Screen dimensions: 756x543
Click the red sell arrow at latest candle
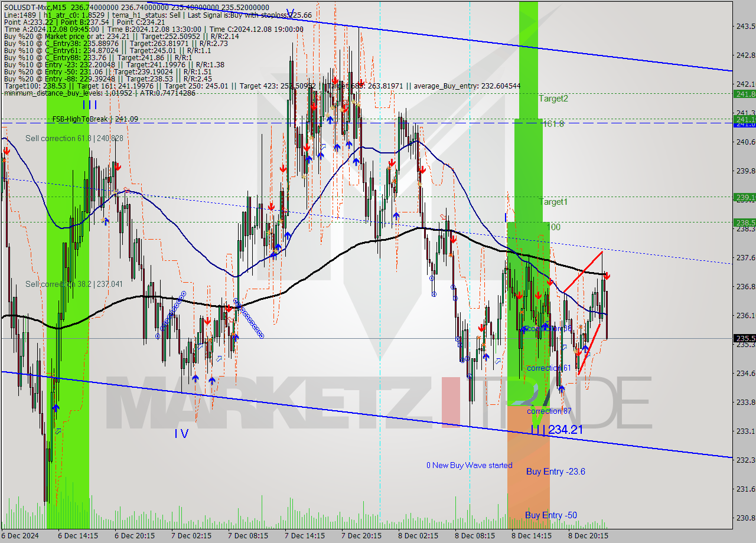pyautogui.click(x=607, y=276)
